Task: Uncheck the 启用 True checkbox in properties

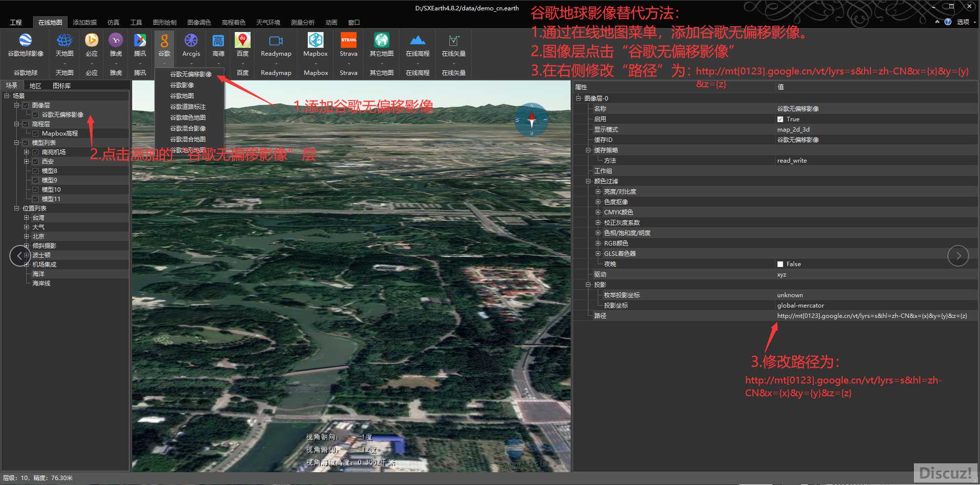Action: tap(780, 119)
